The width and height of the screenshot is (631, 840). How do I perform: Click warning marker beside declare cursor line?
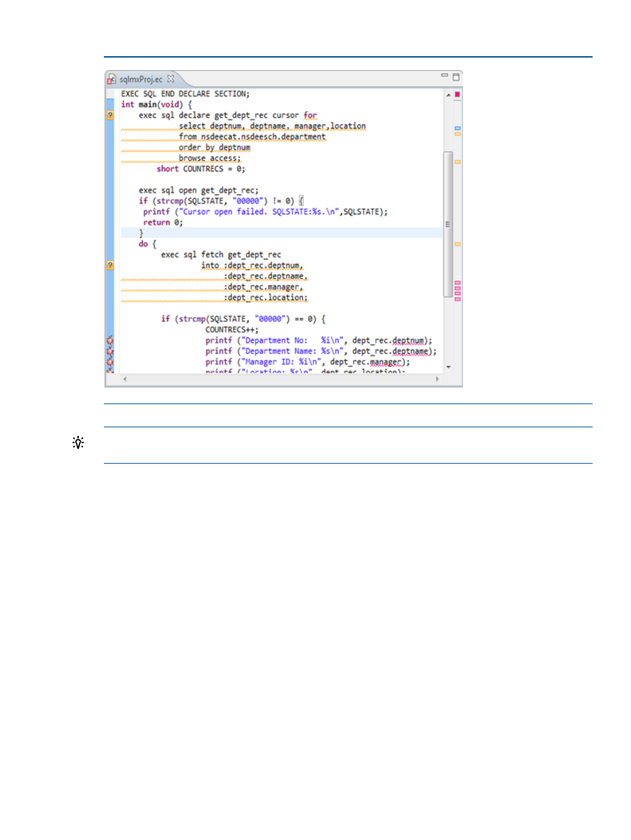(x=110, y=115)
